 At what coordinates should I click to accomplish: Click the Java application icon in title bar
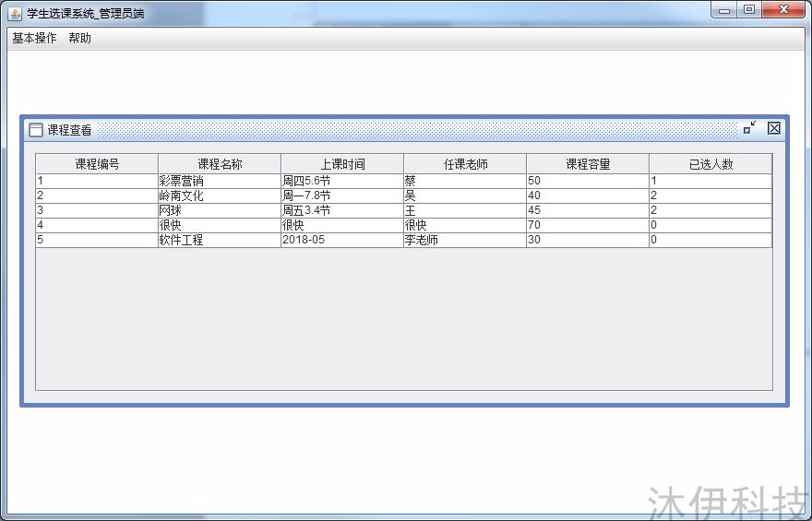pyautogui.click(x=15, y=13)
